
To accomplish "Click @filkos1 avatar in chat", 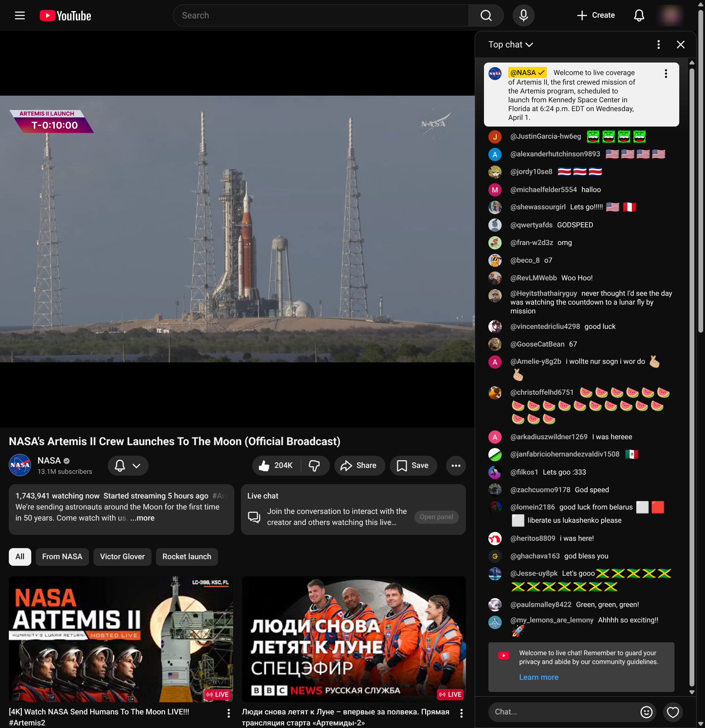I will point(495,472).
